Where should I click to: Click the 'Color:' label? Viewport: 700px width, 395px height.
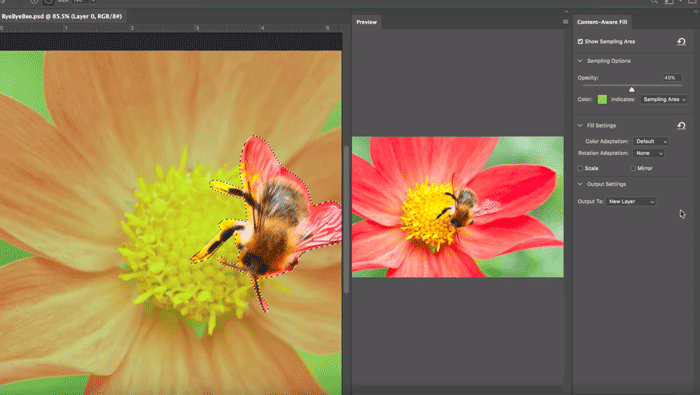click(x=585, y=100)
